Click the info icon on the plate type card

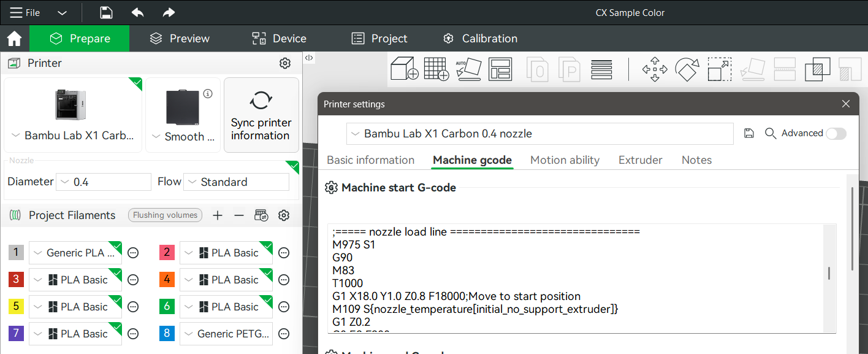coord(208,94)
